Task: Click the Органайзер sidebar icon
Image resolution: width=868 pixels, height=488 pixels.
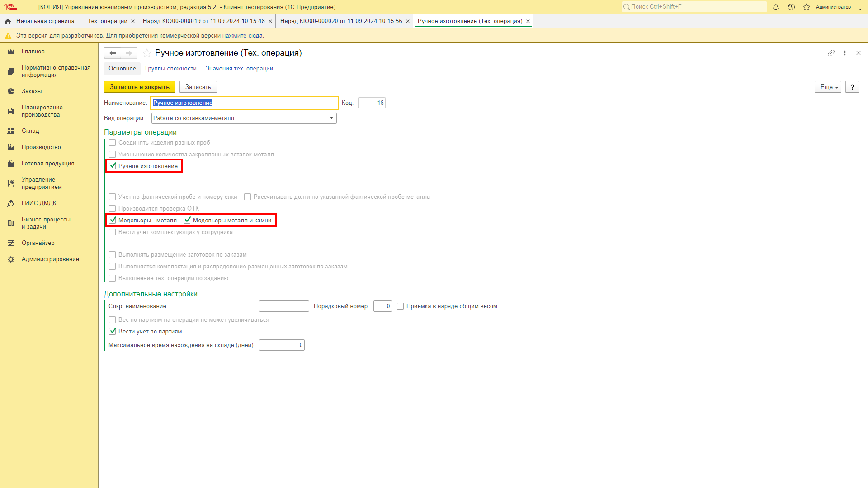Action: click(11, 243)
